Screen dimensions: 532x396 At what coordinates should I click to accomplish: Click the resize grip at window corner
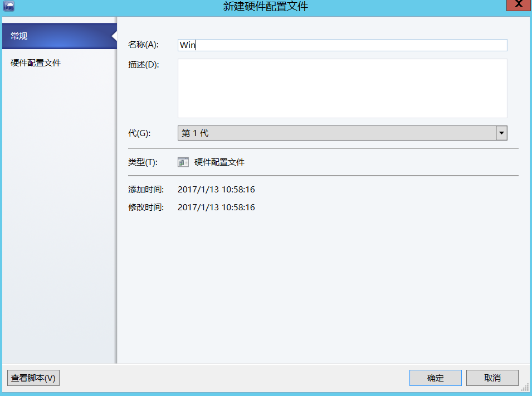tap(525, 387)
